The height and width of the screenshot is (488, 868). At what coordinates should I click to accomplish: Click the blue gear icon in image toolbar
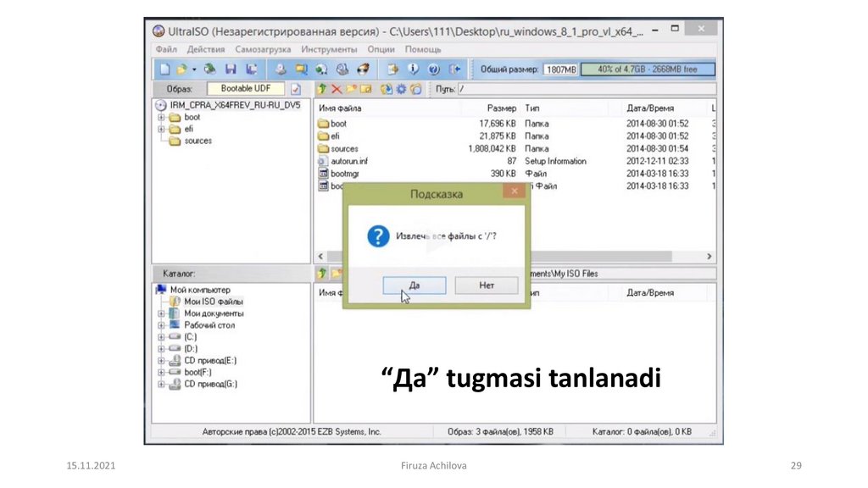pyautogui.click(x=401, y=89)
